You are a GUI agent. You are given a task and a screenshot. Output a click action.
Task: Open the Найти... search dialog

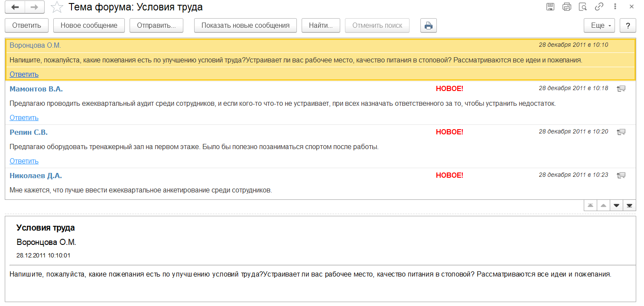pos(321,26)
